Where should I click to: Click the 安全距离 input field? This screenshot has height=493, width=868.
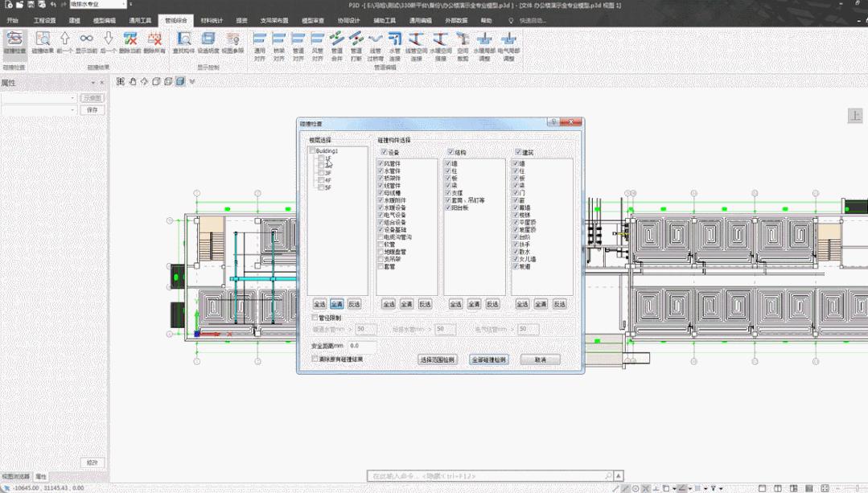[x=362, y=345]
